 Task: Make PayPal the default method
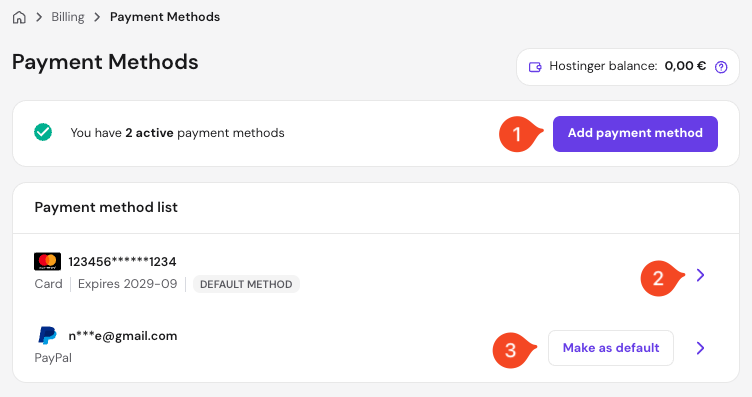[x=611, y=348]
